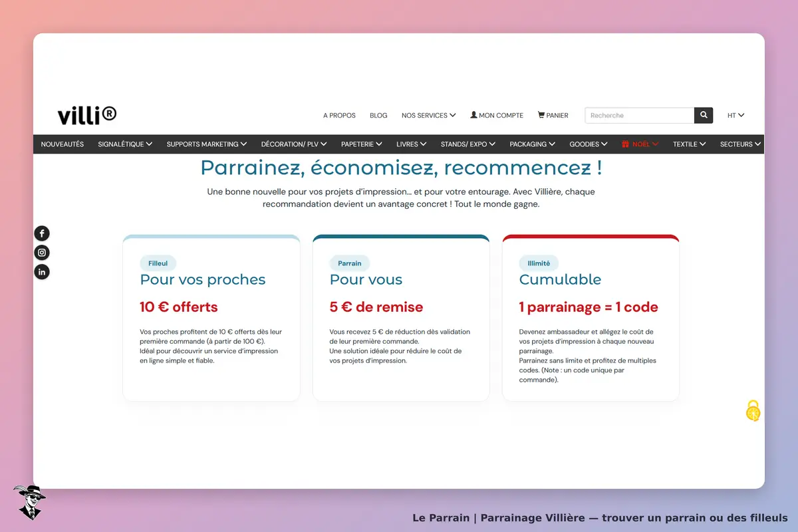This screenshot has height=532, width=798.
Task: Click the Parrain badge
Action: pyautogui.click(x=350, y=263)
